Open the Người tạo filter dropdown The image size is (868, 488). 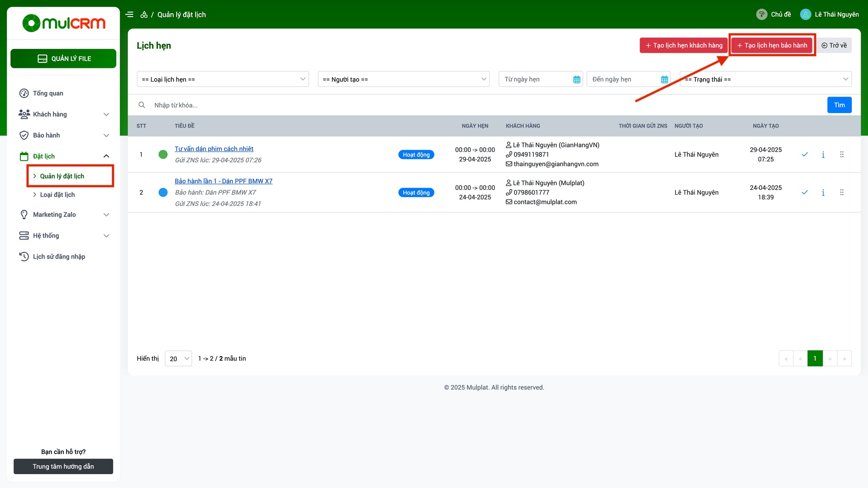tap(403, 79)
